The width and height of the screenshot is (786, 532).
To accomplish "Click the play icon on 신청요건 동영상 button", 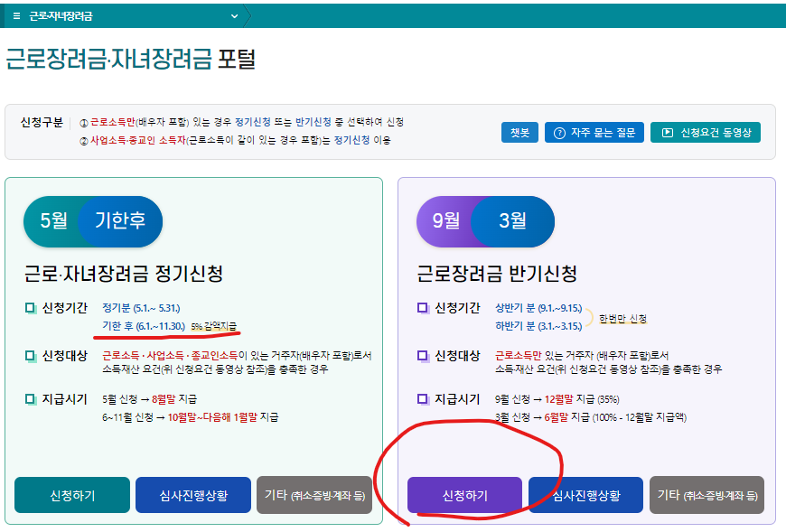I will (x=666, y=131).
